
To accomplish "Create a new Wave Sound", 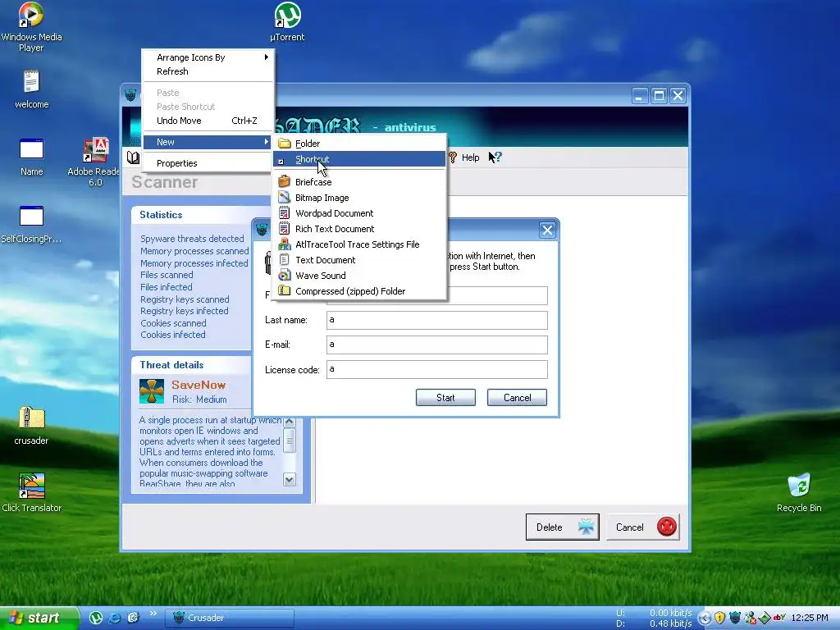I will point(359,276).
